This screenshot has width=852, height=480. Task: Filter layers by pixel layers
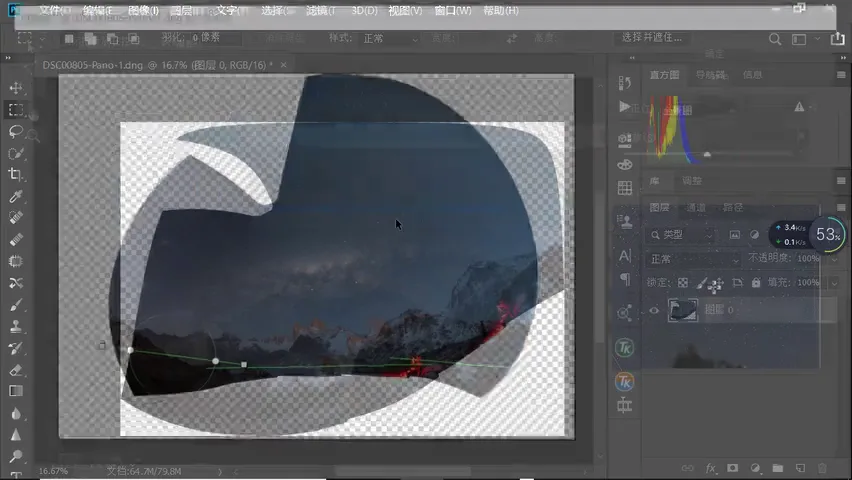coord(735,235)
